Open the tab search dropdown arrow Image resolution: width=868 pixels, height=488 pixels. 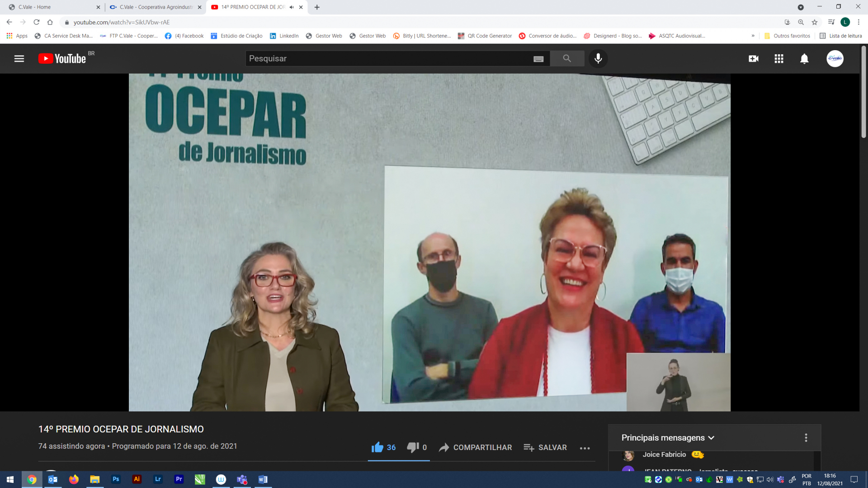click(801, 7)
